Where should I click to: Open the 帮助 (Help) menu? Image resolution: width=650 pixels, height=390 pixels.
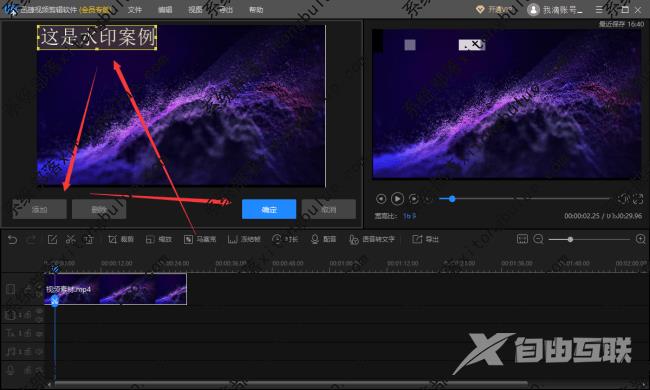256,10
